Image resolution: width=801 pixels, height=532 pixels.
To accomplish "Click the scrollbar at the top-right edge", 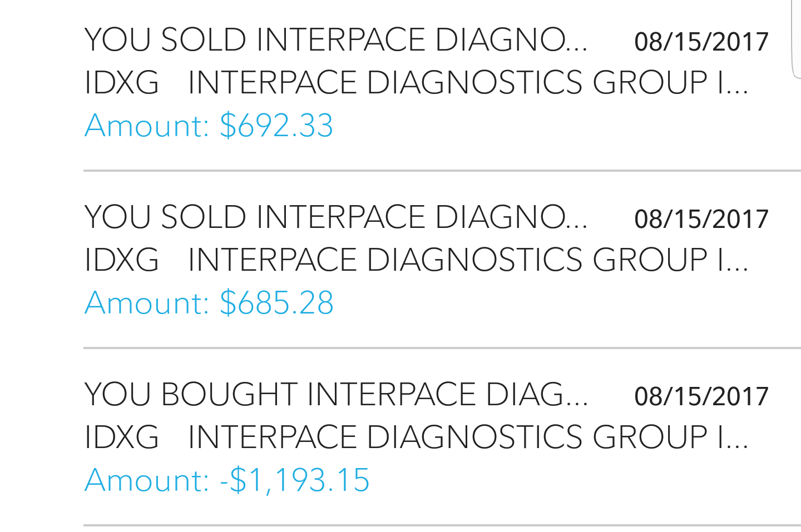I will point(796,39).
